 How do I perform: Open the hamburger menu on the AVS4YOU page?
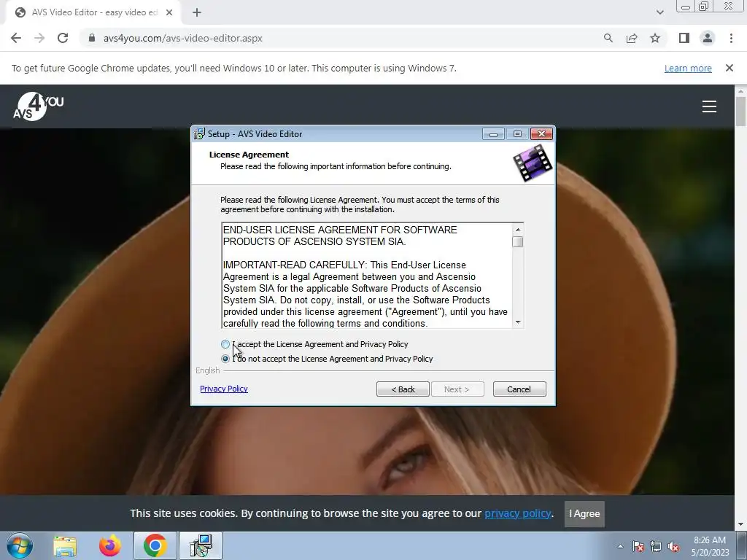[709, 106]
